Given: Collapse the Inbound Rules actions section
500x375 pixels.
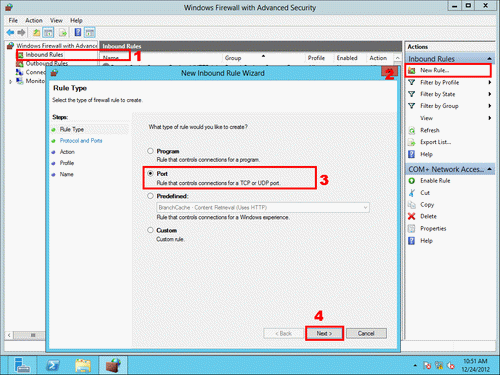Looking at the screenshot, I should click(489, 59).
